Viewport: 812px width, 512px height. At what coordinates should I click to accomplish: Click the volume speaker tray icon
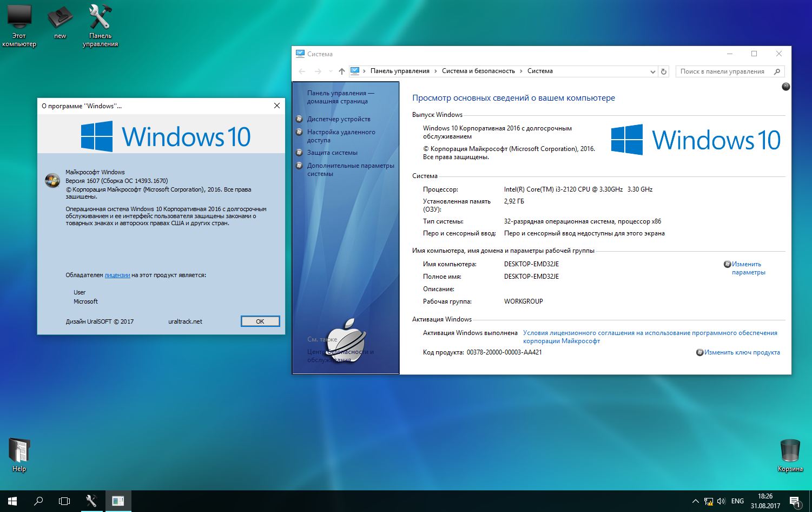(721, 501)
